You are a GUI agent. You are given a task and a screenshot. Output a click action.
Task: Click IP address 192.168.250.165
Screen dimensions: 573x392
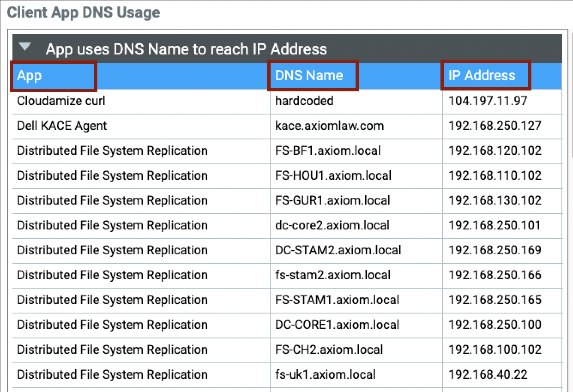pyautogui.click(x=495, y=300)
